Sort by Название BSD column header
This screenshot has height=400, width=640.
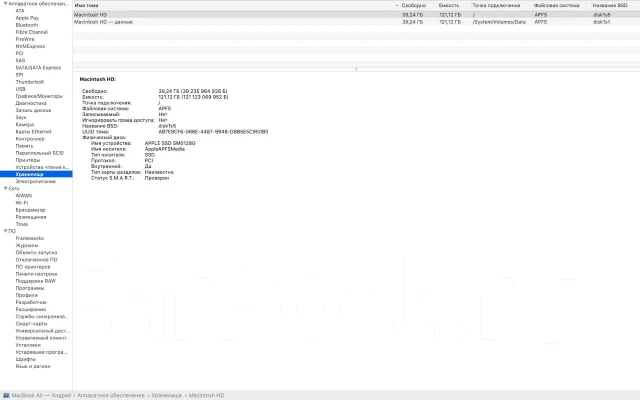610,5
